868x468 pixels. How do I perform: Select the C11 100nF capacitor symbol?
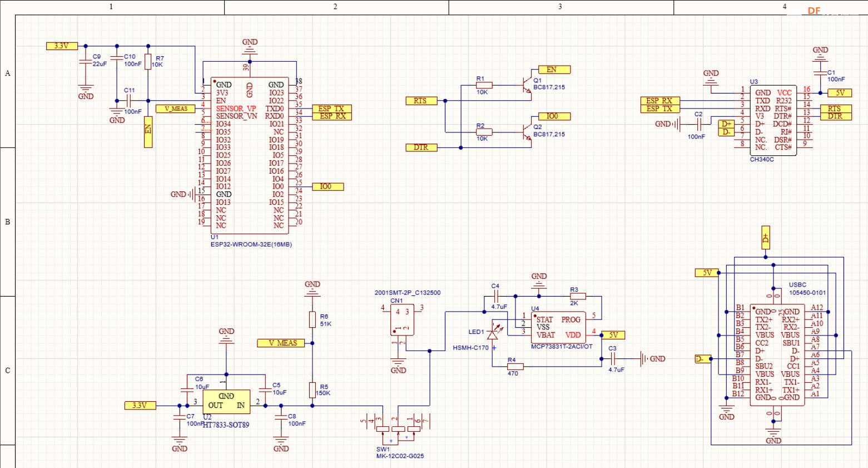pyautogui.click(x=129, y=101)
